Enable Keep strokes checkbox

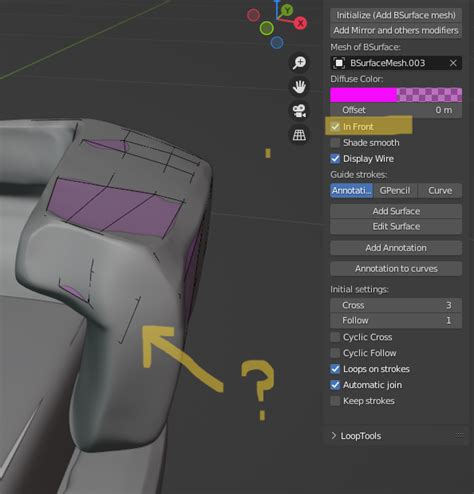(x=335, y=401)
